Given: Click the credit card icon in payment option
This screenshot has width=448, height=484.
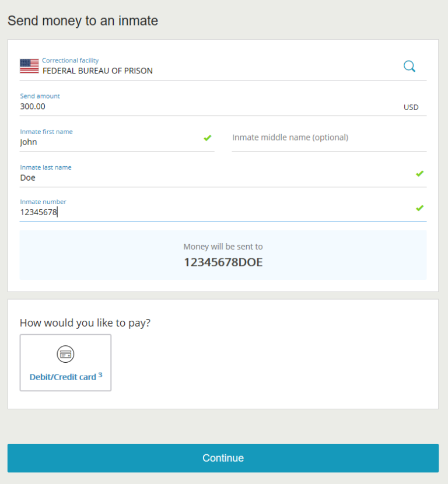Looking at the screenshot, I should pyautogui.click(x=65, y=354).
